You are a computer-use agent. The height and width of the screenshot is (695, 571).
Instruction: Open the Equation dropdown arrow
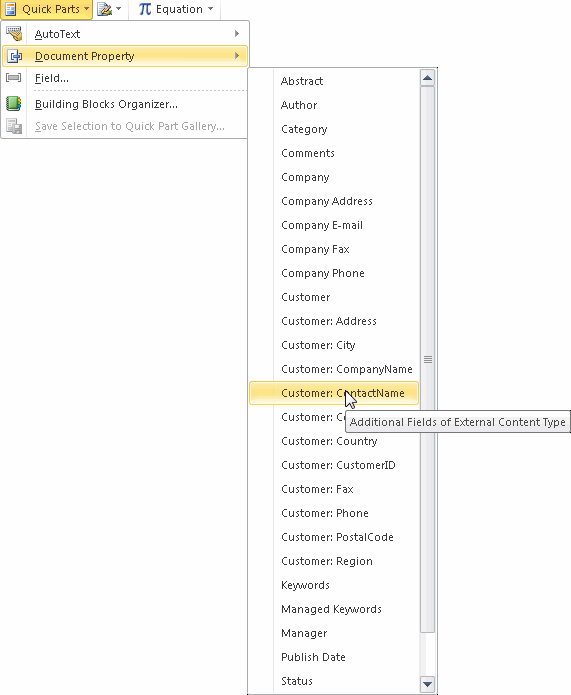(x=211, y=9)
